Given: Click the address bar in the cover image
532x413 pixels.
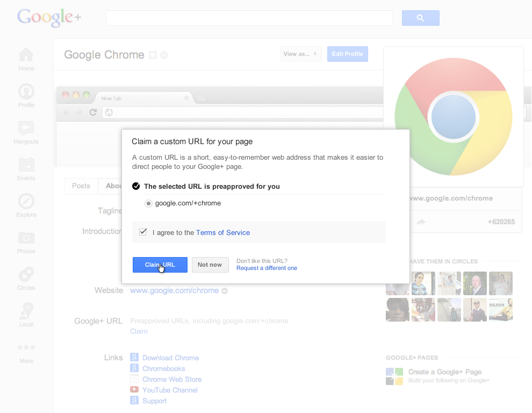Looking at the screenshot, I should pos(243,112).
